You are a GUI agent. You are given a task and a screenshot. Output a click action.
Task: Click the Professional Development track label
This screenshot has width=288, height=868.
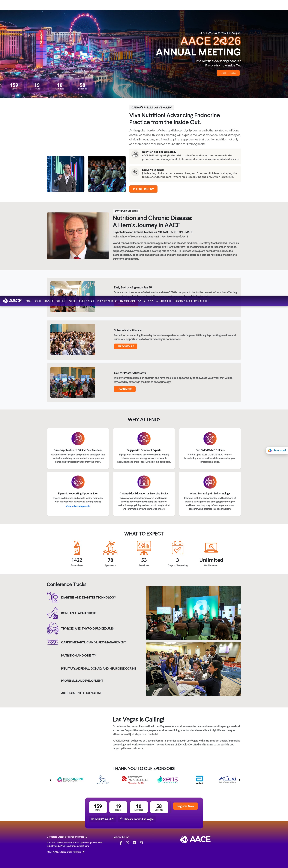point(82,681)
